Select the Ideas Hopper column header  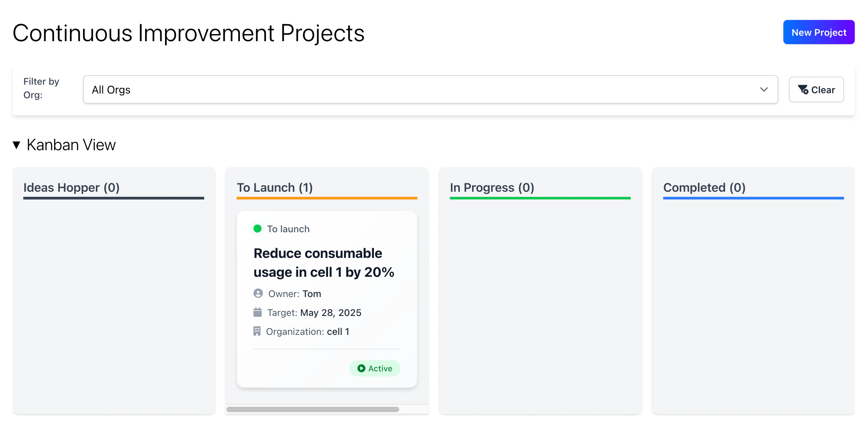72,187
